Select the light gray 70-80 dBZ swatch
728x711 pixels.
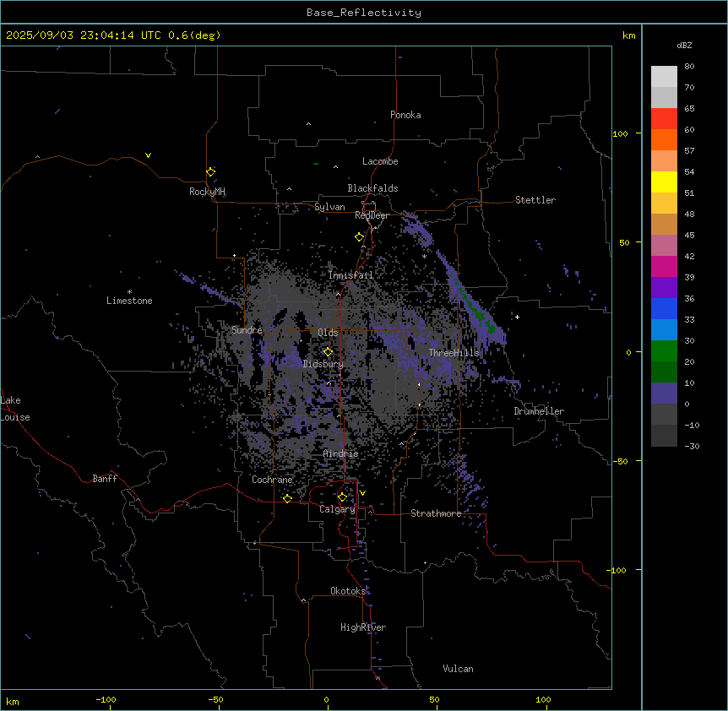664,77
